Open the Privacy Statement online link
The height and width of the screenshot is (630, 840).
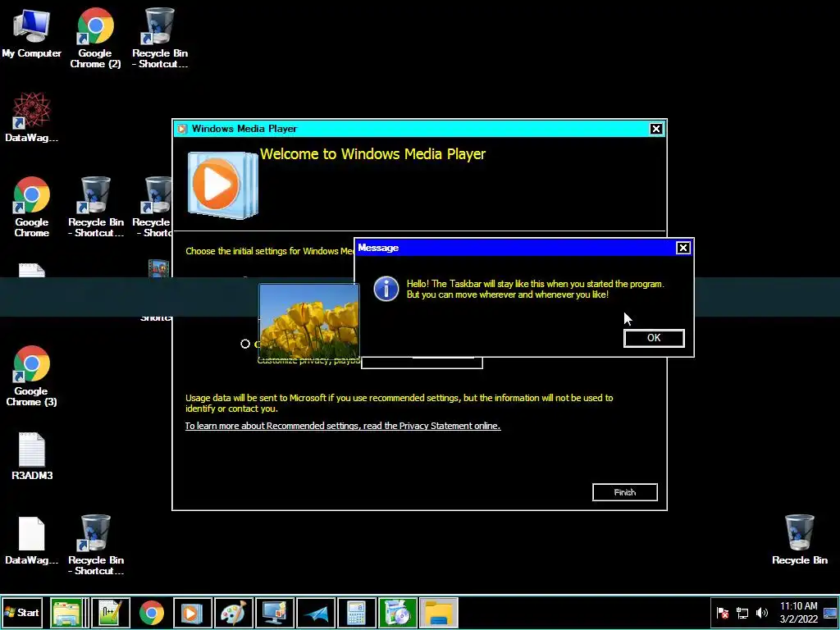pyautogui.click(x=343, y=426)
